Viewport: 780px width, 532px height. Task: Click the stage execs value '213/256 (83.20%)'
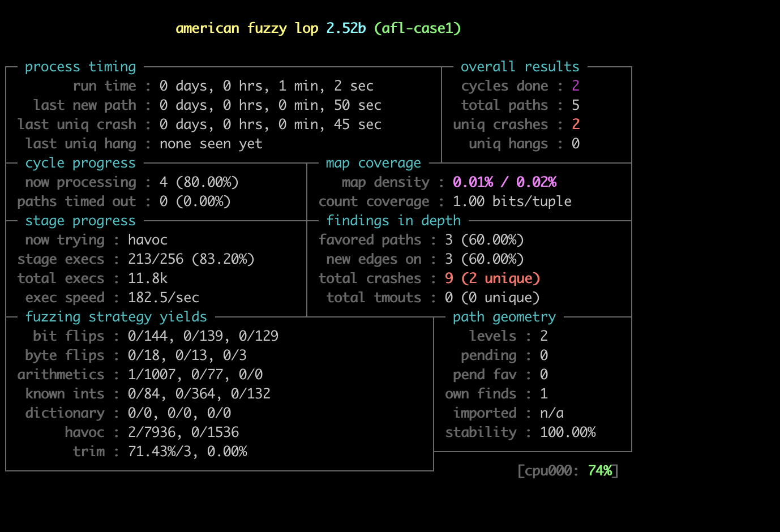tap(191, 259)
